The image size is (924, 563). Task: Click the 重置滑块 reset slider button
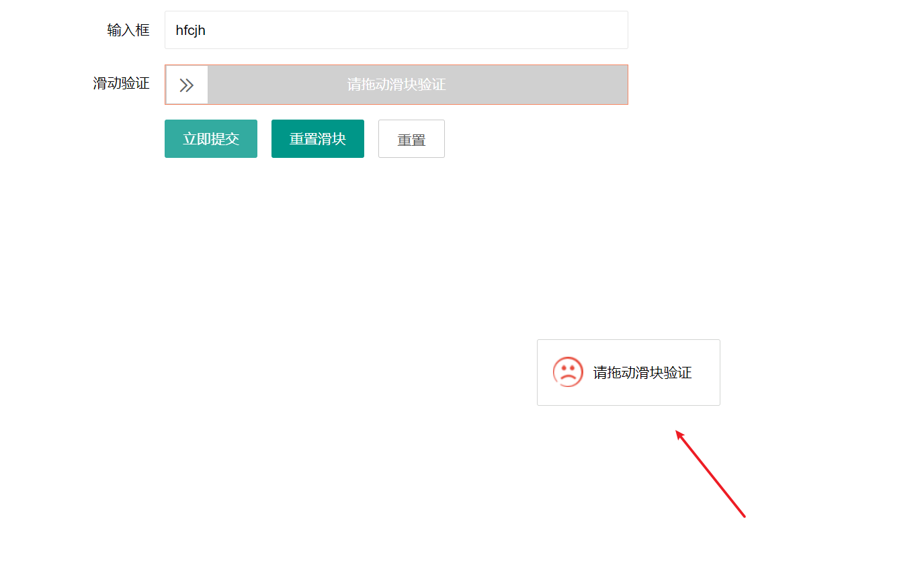click(x=317, y=138)
